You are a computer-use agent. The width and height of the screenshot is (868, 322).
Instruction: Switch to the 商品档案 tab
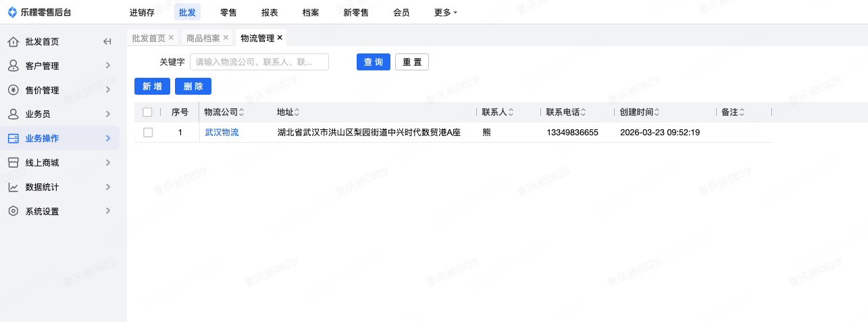point(203,38)
